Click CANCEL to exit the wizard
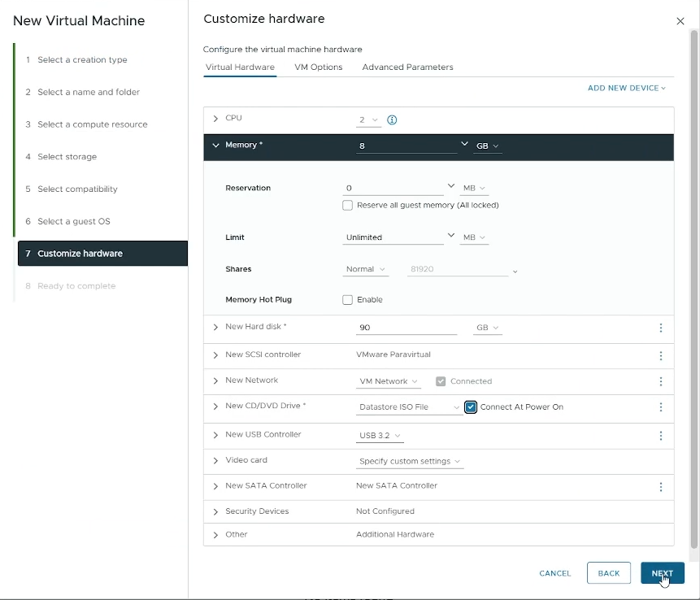This screenshot has height=600, width=700. point(554,573)
